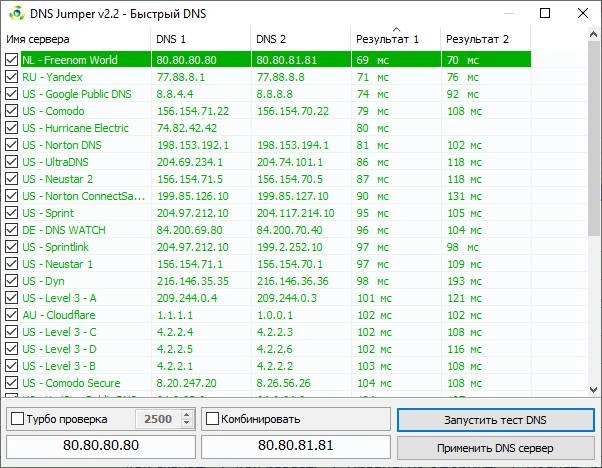Enable the Турбо проверка checkbox
Screen dimensions: 602x468
point(17,419)
